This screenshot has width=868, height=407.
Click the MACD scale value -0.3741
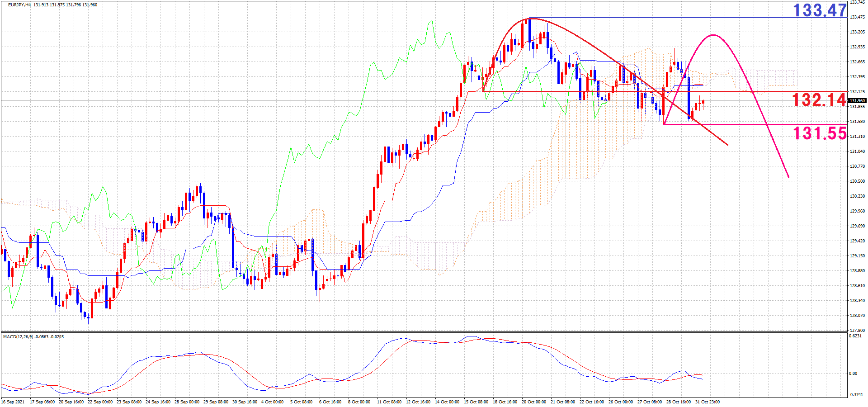coord(855,395)
